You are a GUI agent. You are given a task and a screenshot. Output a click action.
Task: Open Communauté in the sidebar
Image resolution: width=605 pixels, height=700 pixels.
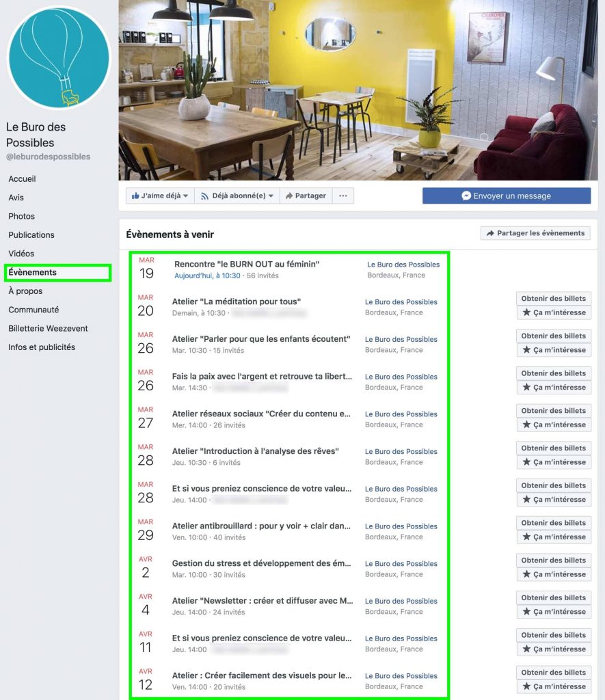coord(33,310)
